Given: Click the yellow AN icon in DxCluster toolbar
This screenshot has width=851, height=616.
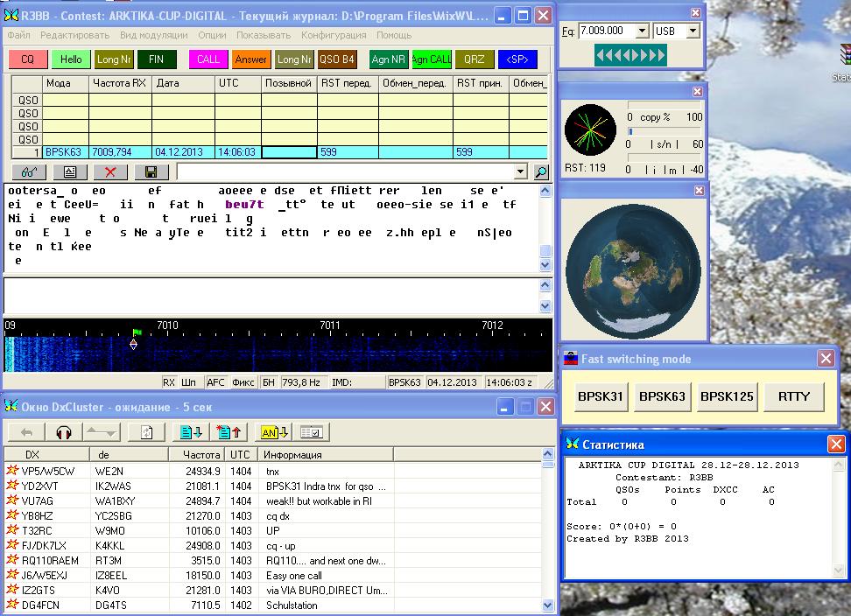Looking at the screenshot, I should [x=274, y=432].
